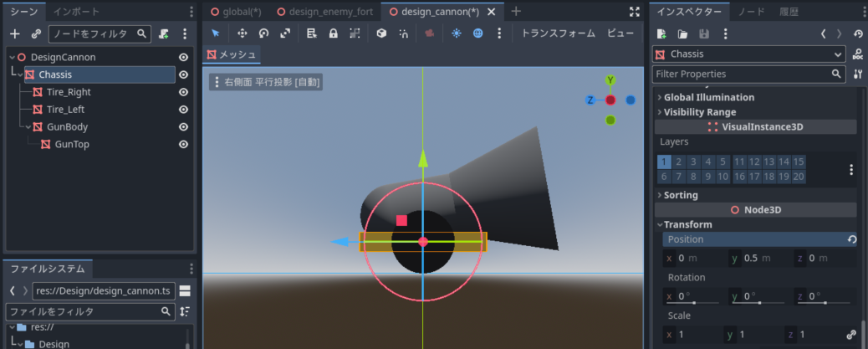Add a new scene tab
Image resolution: width=868 pixels, height=349 pixels.
point(515,11)
